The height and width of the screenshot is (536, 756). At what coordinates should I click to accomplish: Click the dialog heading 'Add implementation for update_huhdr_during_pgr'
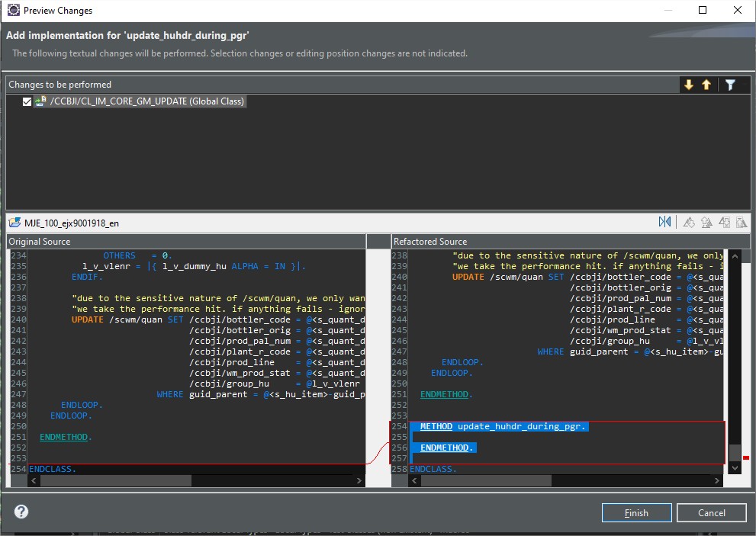tap(127, 35)
